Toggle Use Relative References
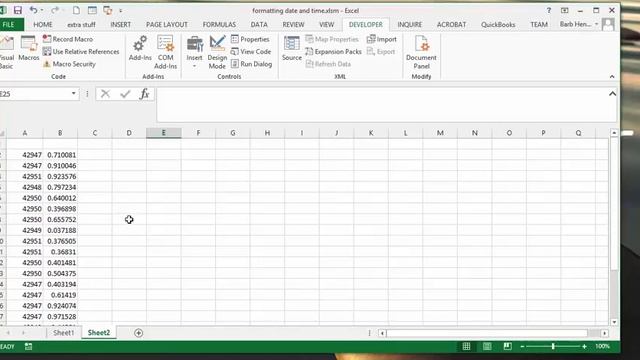Viewport: 640px width, 360px height. click(x=81, y=51)
